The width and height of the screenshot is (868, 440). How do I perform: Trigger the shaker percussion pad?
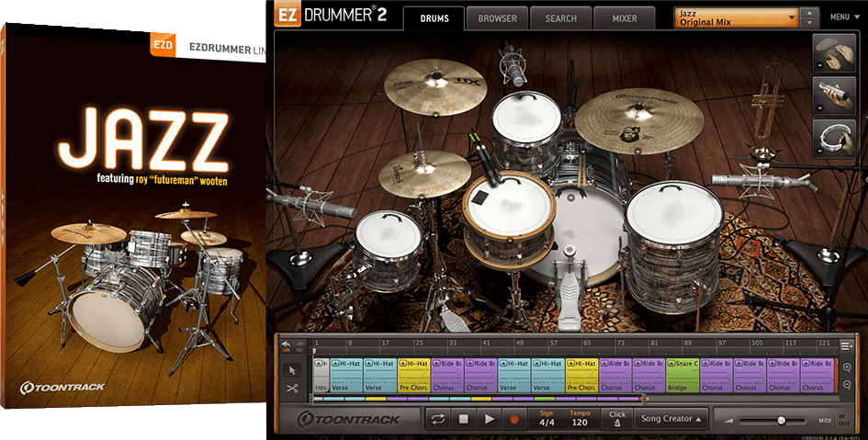[835, 96]
